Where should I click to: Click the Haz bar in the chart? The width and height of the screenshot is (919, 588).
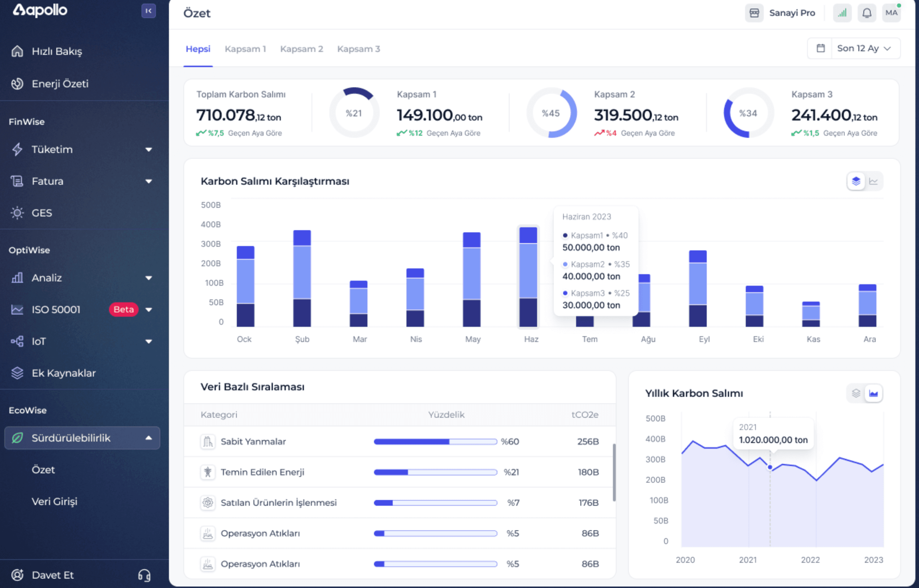click(x=528, y=277)
